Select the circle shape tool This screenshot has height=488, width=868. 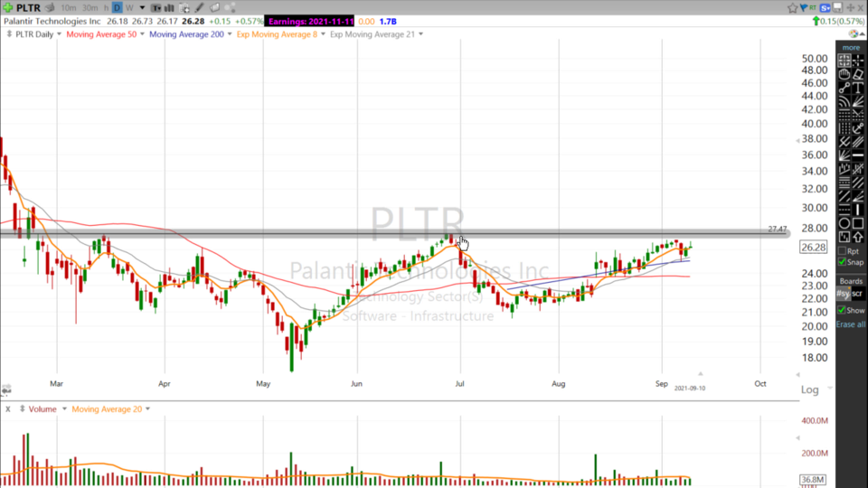click(x=844, y=223)
